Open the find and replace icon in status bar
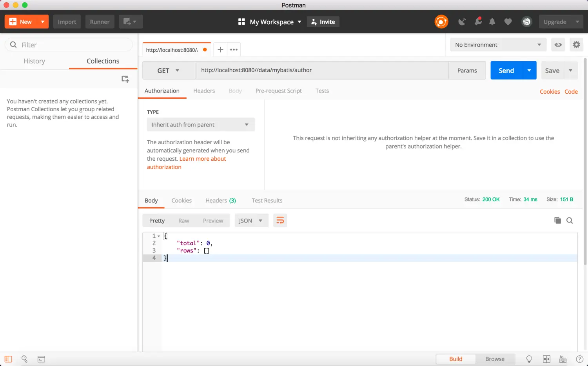This screenshot has width=588, height=366. tap(24, 359)
